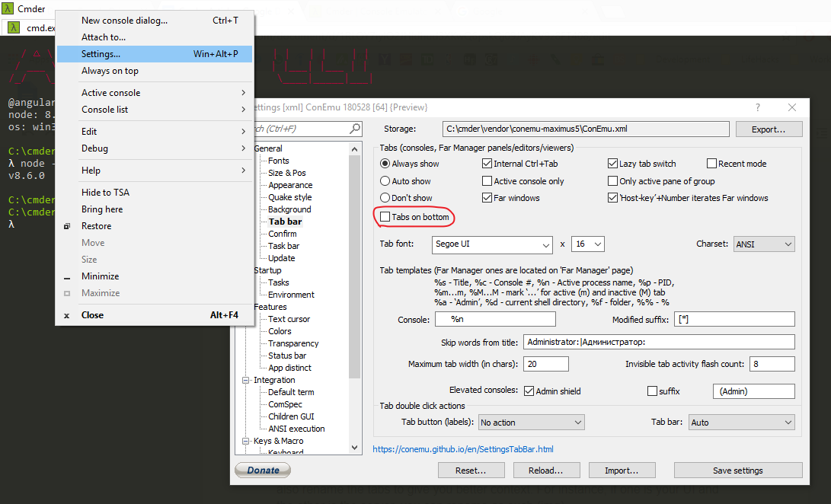Expand the Console list submenu
Image resolution: width=831 pixels, height=504 pixels.
pyautogui.click(x=155, y=110)
